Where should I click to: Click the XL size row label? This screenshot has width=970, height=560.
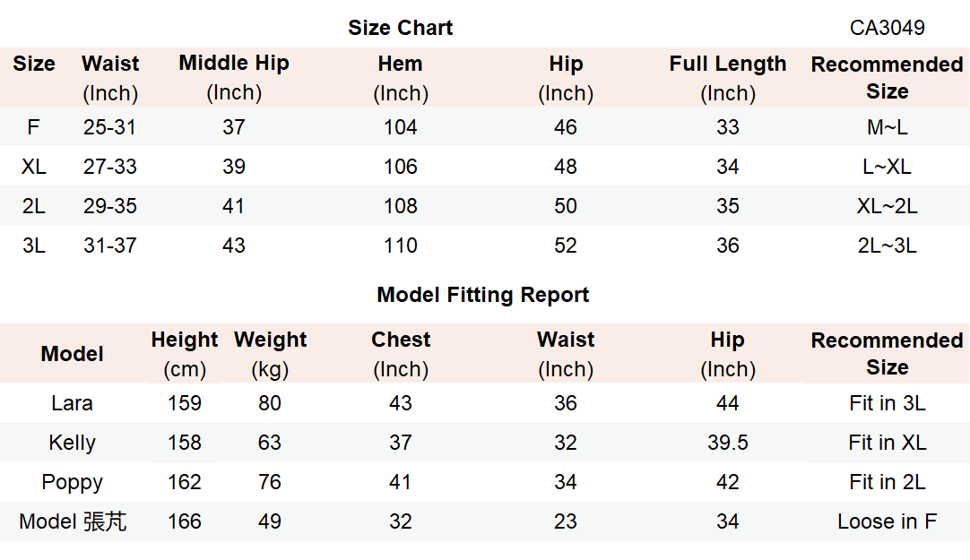(x=34, y=167)
